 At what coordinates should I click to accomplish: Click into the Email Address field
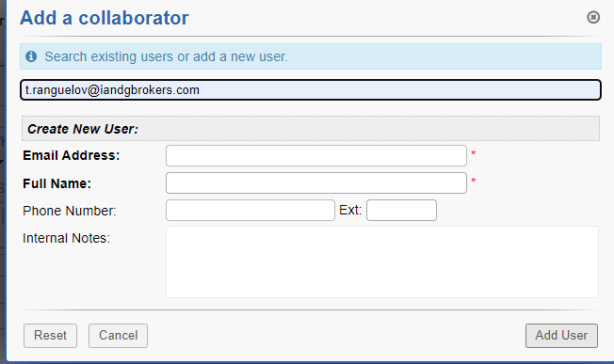(x=316, y=155)
